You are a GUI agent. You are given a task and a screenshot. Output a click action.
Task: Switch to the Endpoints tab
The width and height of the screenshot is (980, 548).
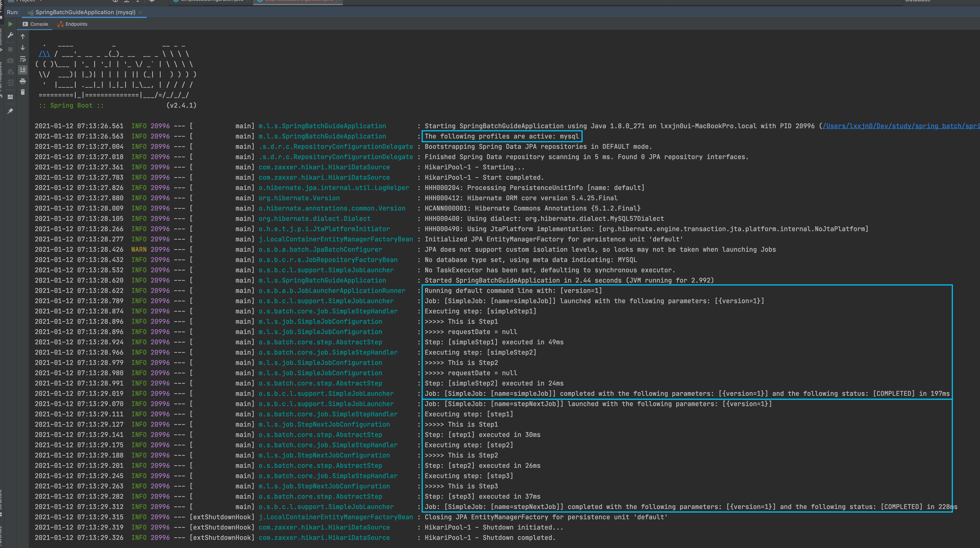tap(72, 24)
